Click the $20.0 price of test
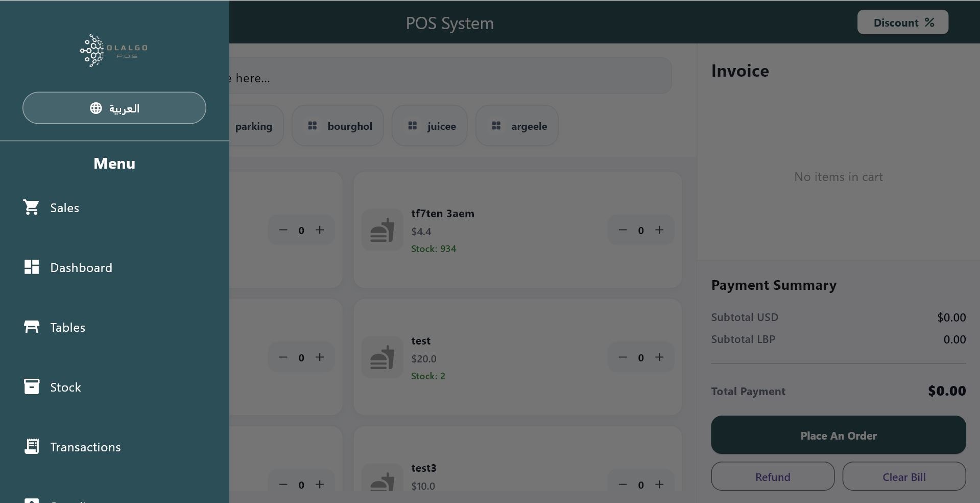Screen dimensions: 980x503 424,359
